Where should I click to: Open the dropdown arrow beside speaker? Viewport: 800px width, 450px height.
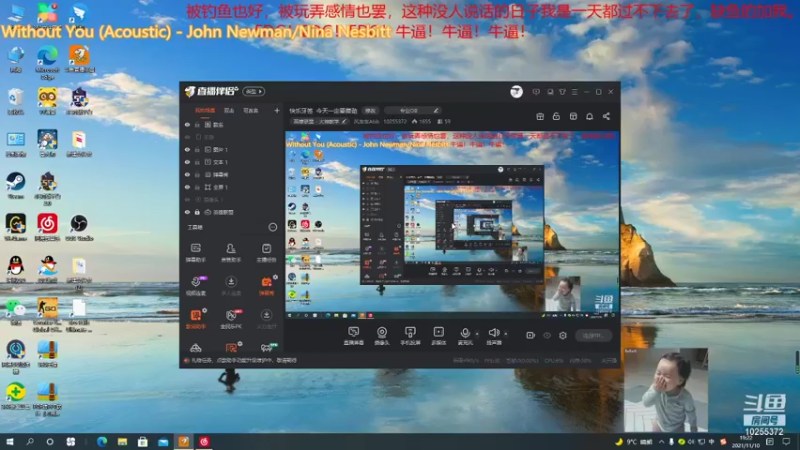[506, 334]
